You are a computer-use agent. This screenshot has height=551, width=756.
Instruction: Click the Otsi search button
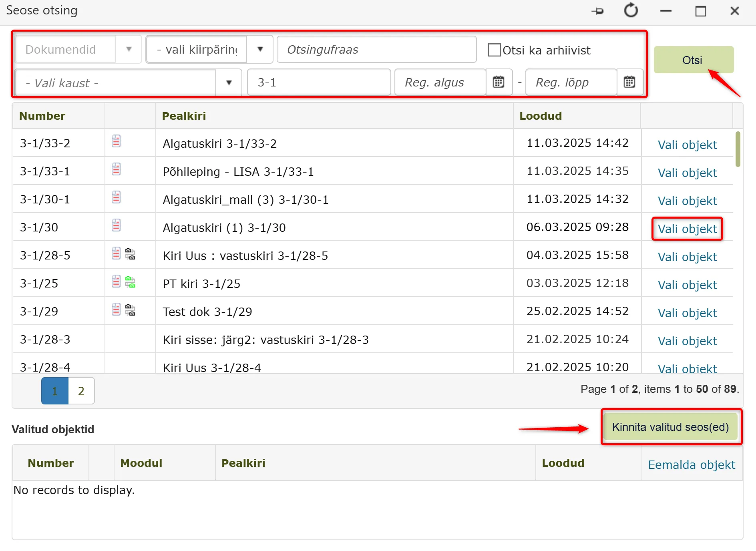click(x=694, y=60)
